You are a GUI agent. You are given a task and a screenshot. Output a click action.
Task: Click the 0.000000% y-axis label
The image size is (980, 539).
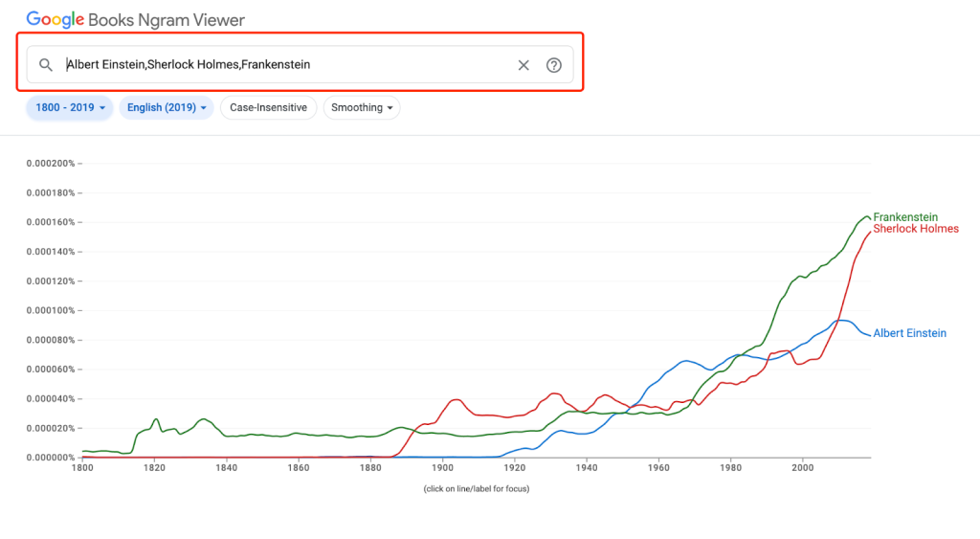51,458
